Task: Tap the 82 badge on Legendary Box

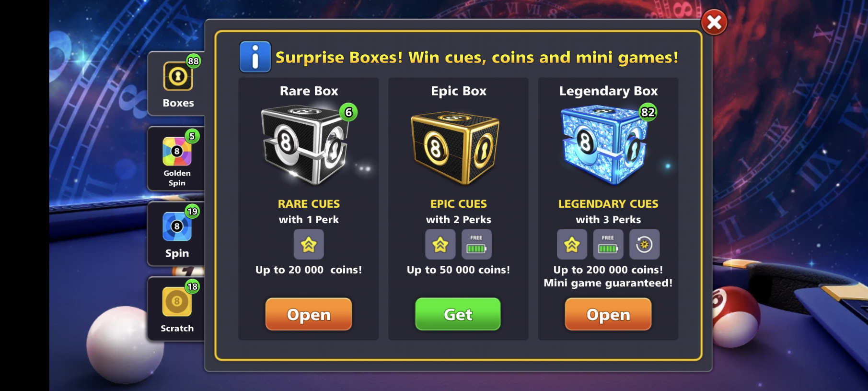Action: tap(648, 112)
